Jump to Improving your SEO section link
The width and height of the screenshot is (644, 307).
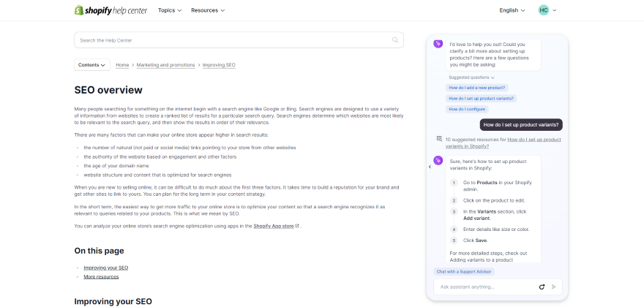point(106,268)
